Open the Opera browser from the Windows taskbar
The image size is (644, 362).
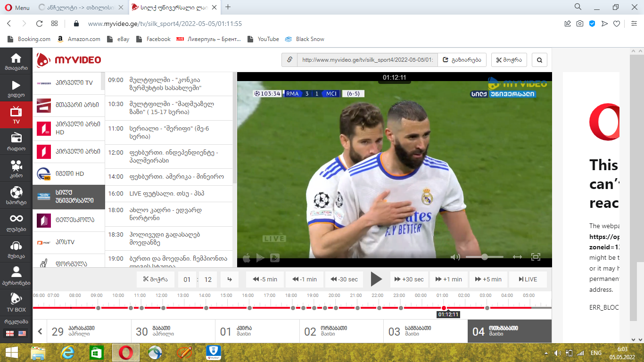click(x=125, y=353)
